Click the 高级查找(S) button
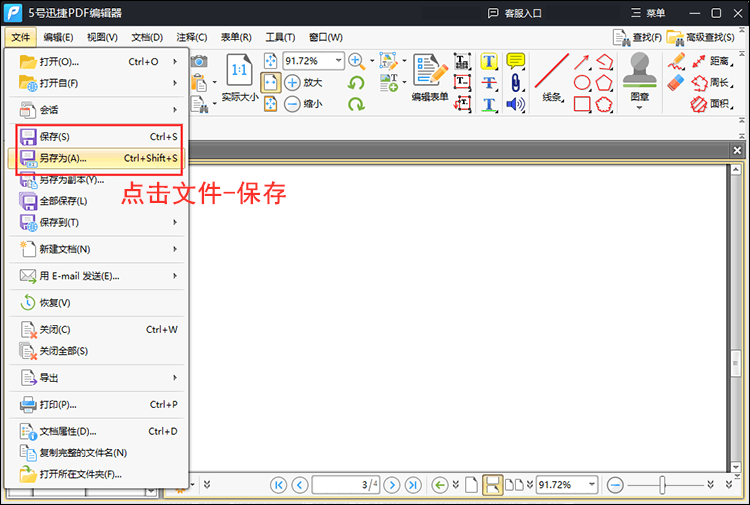Screen dimensions: 750x505 [701, 37]
